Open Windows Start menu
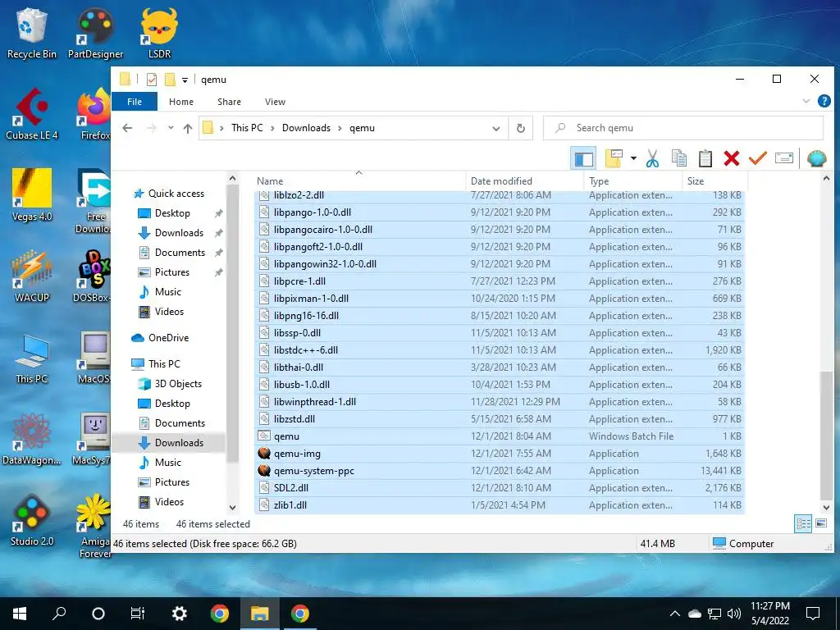 [x=20, y=614]
